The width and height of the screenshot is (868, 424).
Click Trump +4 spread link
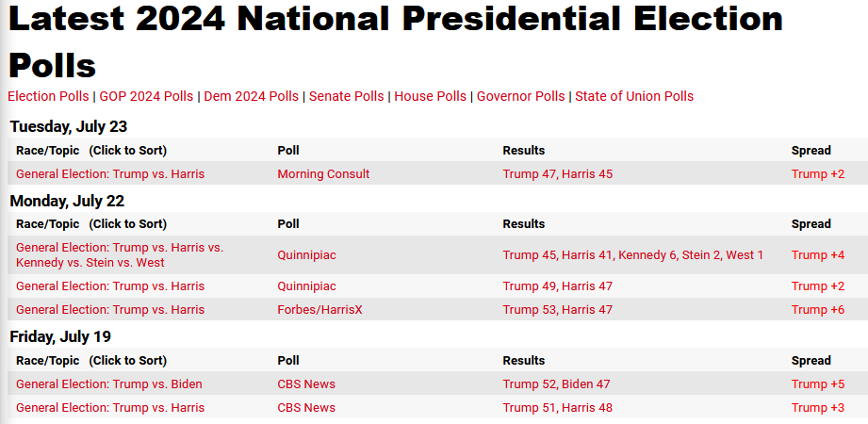(818, 255)
